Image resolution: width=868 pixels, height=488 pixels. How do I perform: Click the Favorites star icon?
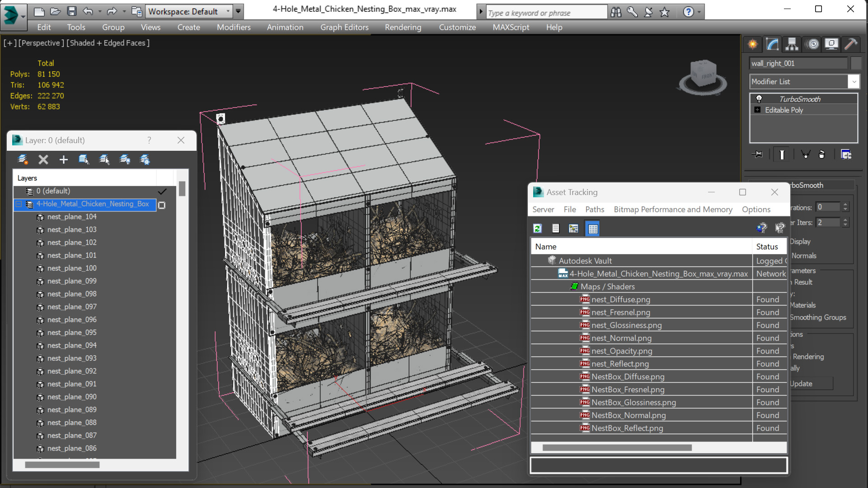(664, 12)
